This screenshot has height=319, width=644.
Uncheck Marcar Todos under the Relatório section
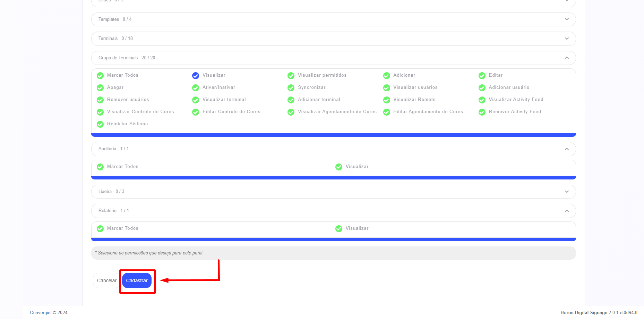pyautogui.click(x=100, y=229)
